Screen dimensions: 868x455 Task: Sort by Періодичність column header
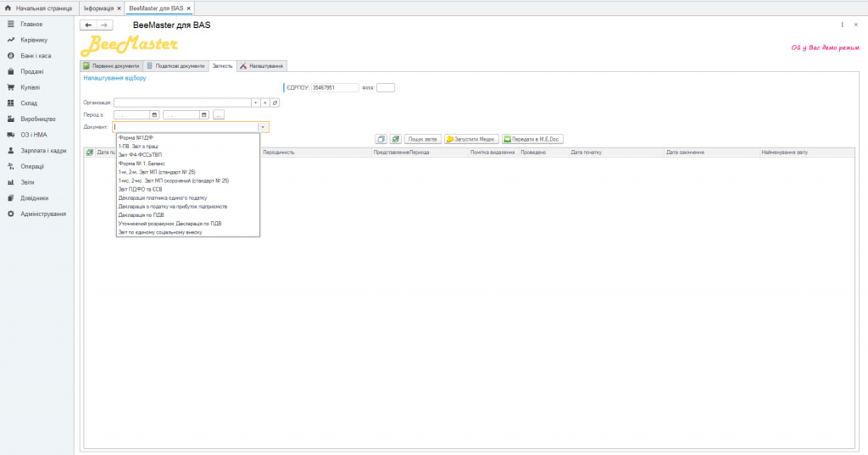(315, 153)
